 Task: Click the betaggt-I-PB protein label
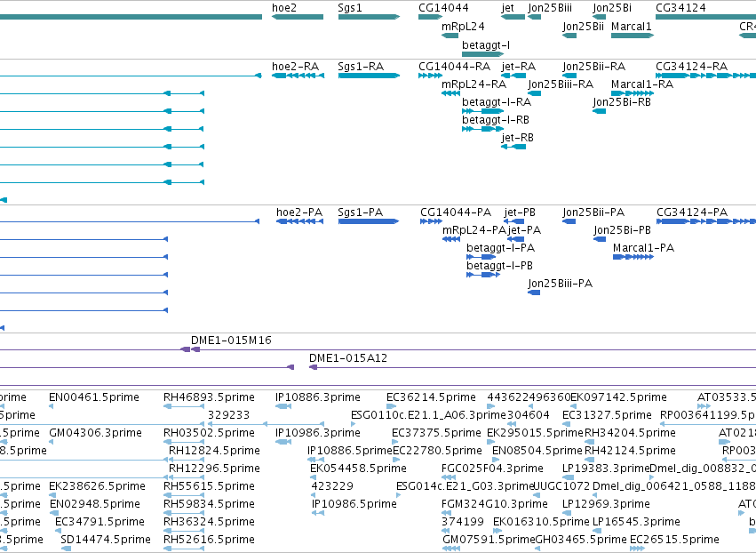click(499, 266)
